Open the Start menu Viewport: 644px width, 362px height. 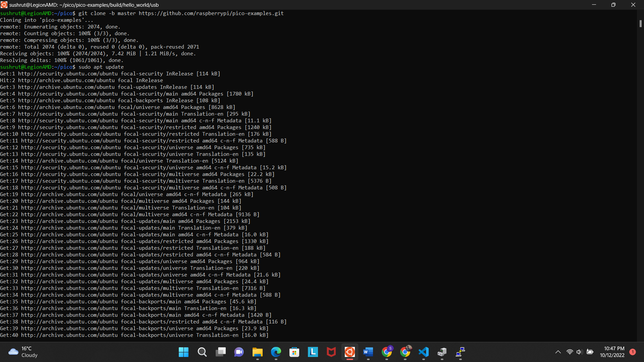click(183, 352)
